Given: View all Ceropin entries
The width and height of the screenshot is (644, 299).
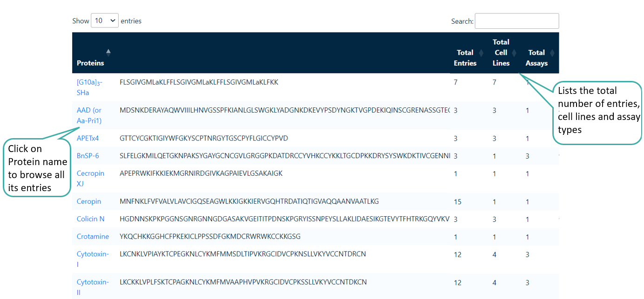Looking at the screenshot, I should click(x=89, y=201).
